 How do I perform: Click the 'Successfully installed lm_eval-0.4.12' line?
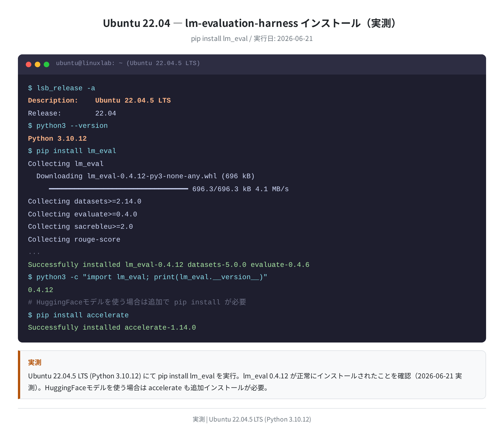169,265
